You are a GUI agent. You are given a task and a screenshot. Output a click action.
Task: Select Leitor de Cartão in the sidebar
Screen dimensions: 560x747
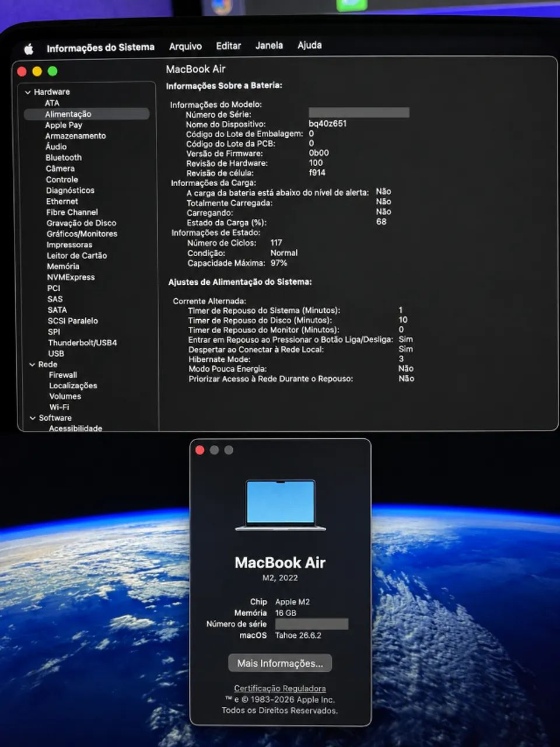77,256
